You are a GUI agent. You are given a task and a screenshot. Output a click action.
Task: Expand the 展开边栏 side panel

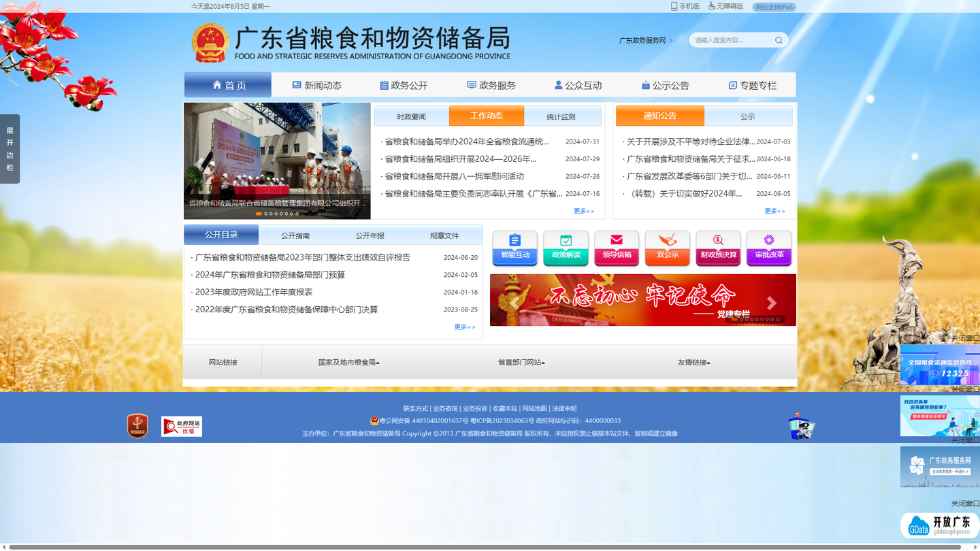pos(10,148)
